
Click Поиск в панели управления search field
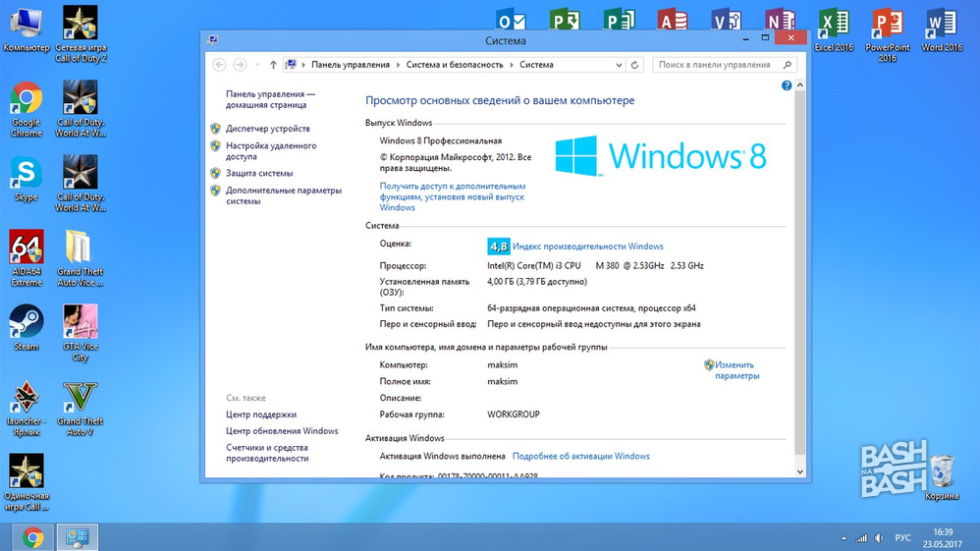pyautogui.click(x=725, y=65)
